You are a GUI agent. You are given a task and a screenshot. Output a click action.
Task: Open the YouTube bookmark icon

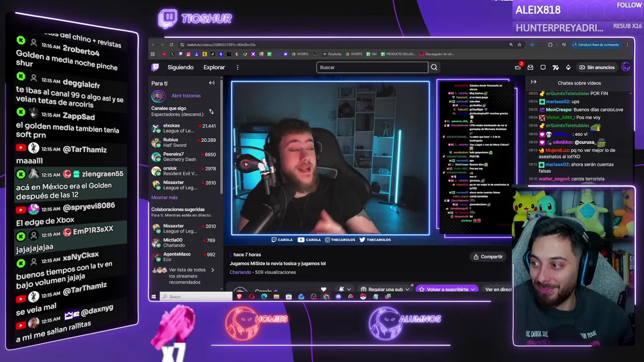(165, 54)
